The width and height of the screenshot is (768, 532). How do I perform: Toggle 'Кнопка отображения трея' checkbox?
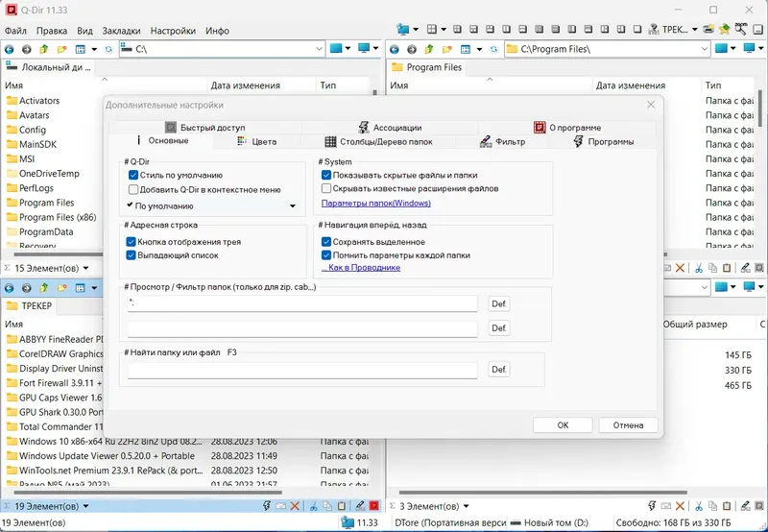click(x=131, y=241)
